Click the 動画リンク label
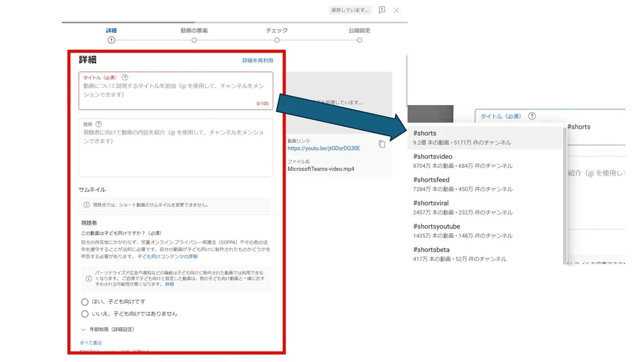This screenshot has height=362, width=644. click(299, 141)
